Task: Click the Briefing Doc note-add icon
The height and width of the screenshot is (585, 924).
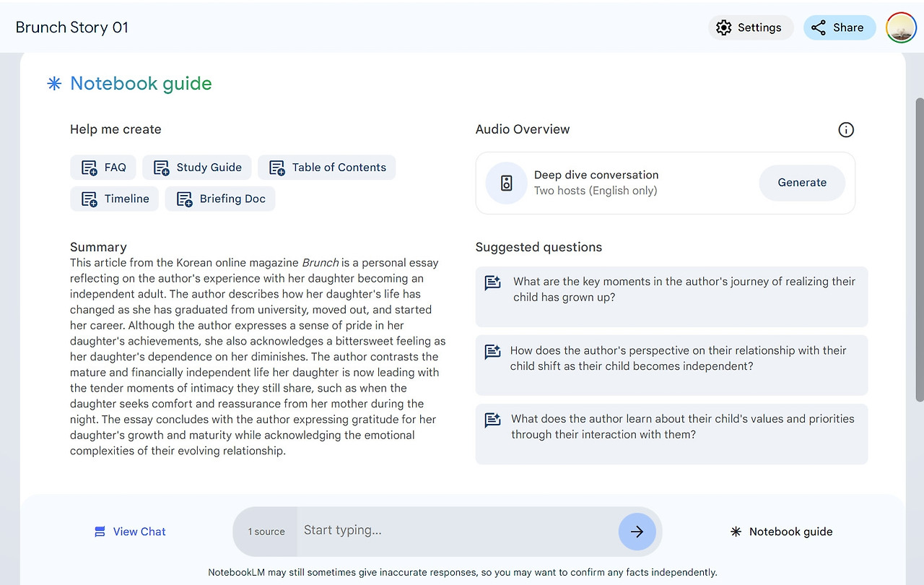Action: [185, 199]
